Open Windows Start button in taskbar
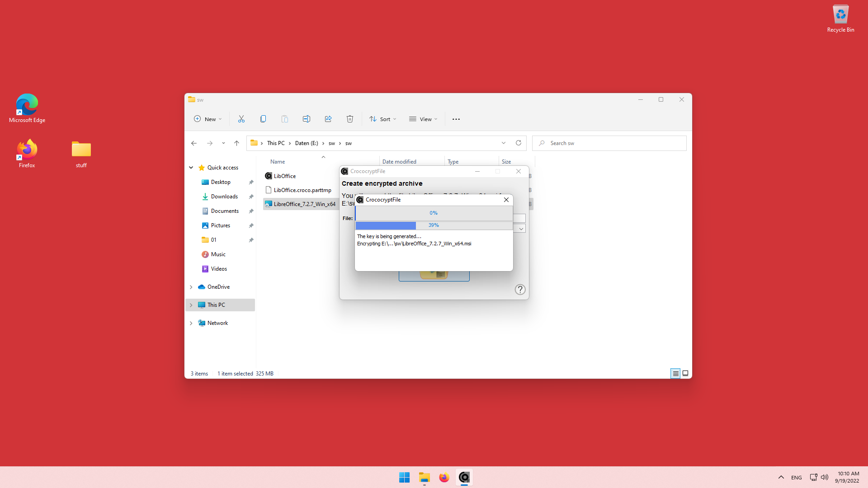868x488 pixels. pos(404,477)
